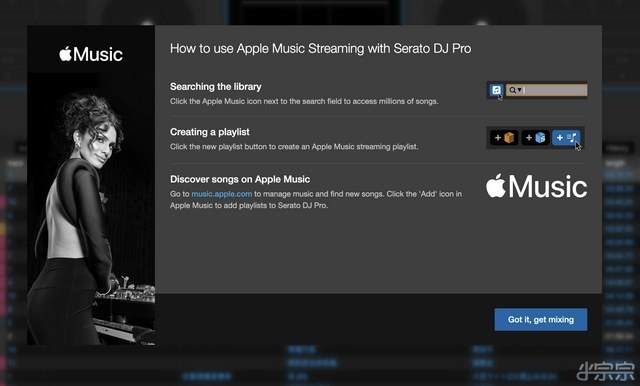Open the music.apple.com link

[x=222, y=194]
